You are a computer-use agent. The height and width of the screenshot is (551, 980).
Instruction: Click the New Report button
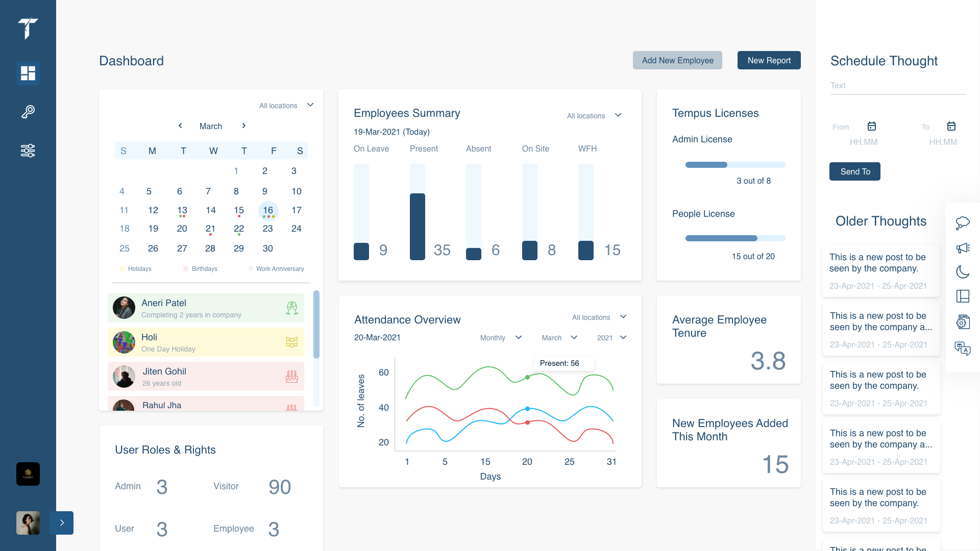pos(769,60)
